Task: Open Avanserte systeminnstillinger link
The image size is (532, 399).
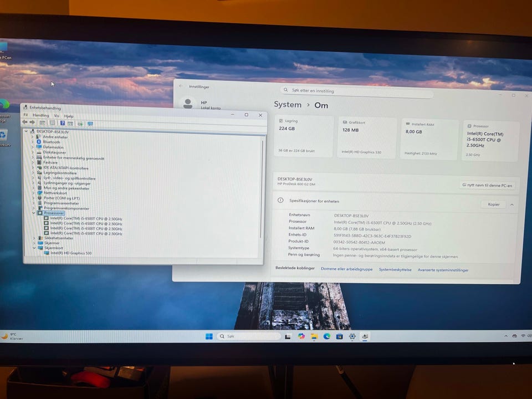Action: [x=443, y=270]
